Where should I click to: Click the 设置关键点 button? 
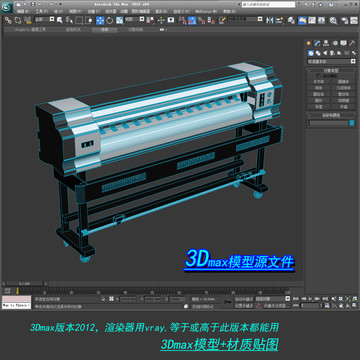(243, 305)
